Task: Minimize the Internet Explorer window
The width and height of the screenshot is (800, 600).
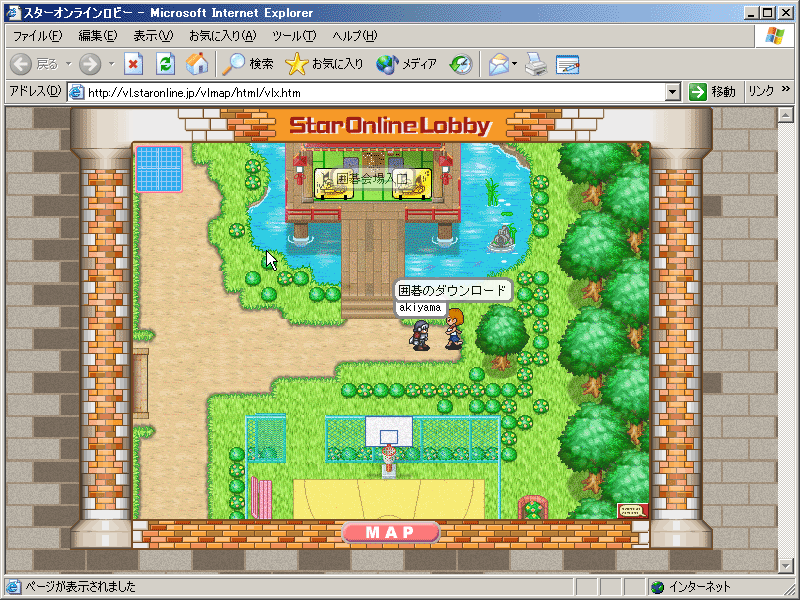Action: [751, 13]
